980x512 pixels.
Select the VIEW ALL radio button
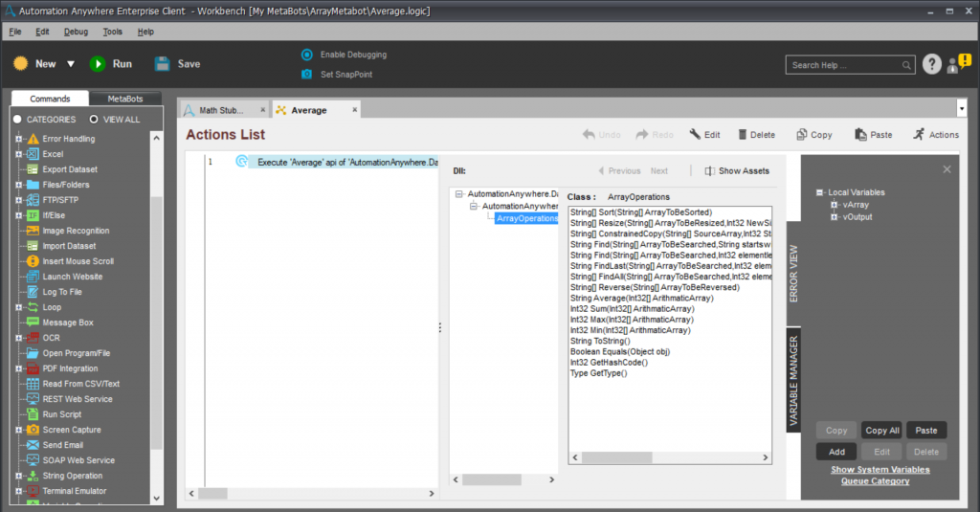click(x=93, y=120)
